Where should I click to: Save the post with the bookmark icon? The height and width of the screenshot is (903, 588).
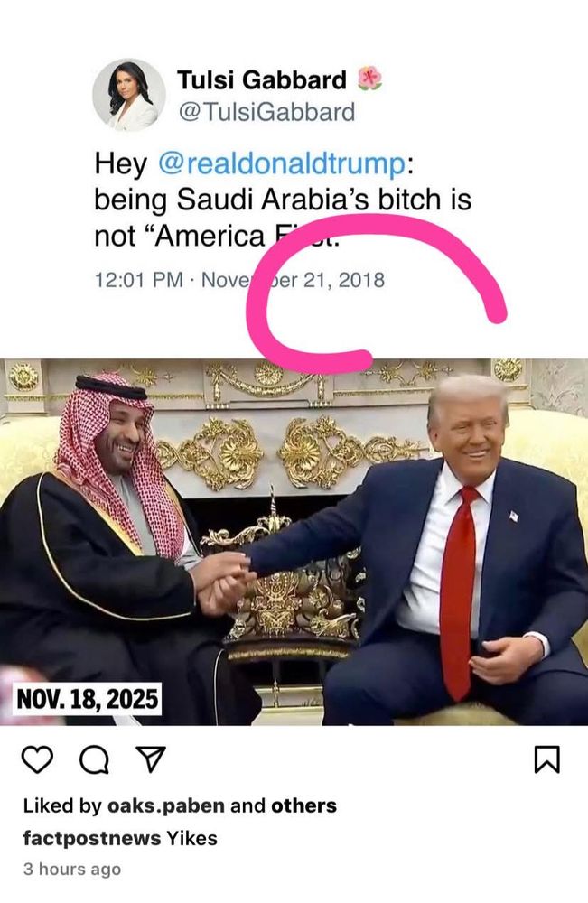click(546, 759)
